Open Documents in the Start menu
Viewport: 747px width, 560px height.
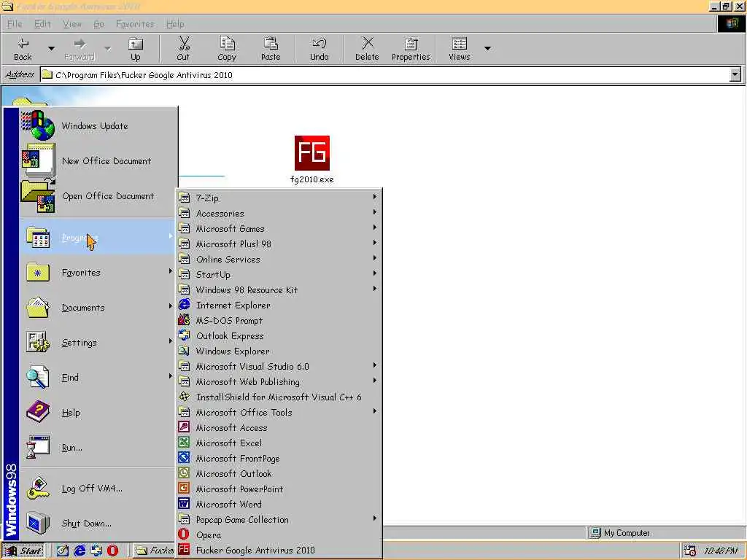98,308
